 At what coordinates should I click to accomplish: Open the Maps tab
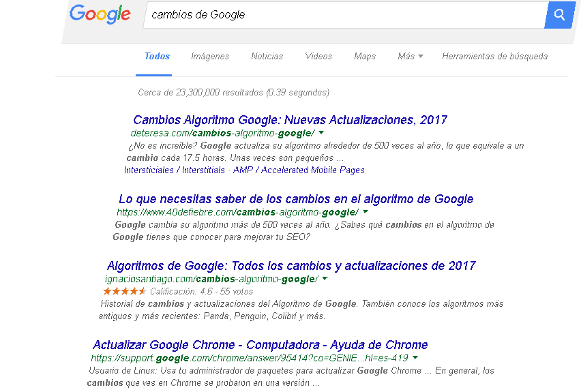(365, 57)
